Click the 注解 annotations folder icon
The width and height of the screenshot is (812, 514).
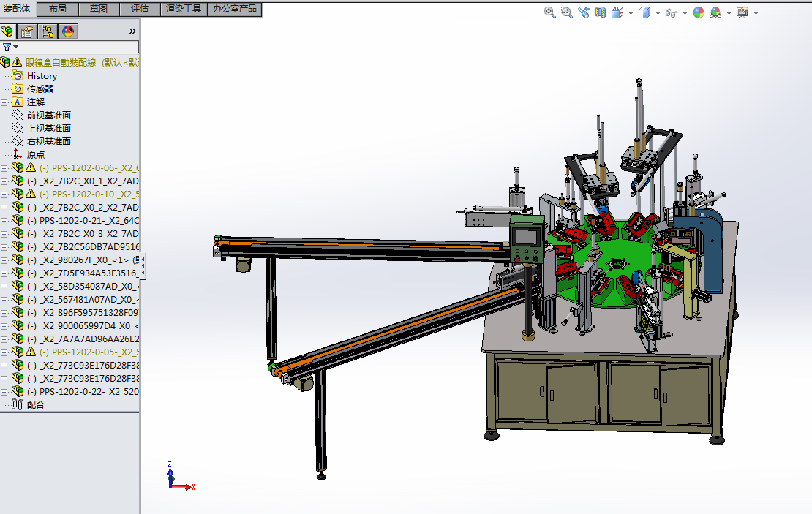pos(18,102)
